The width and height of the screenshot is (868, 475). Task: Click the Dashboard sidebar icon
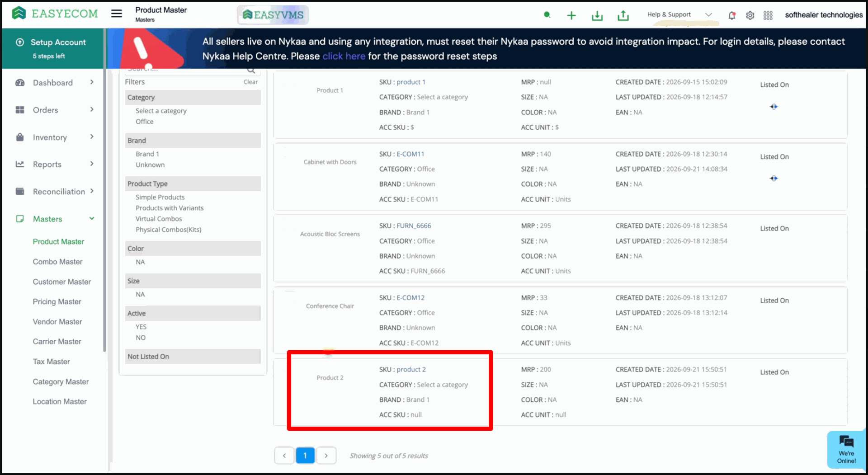20,83
